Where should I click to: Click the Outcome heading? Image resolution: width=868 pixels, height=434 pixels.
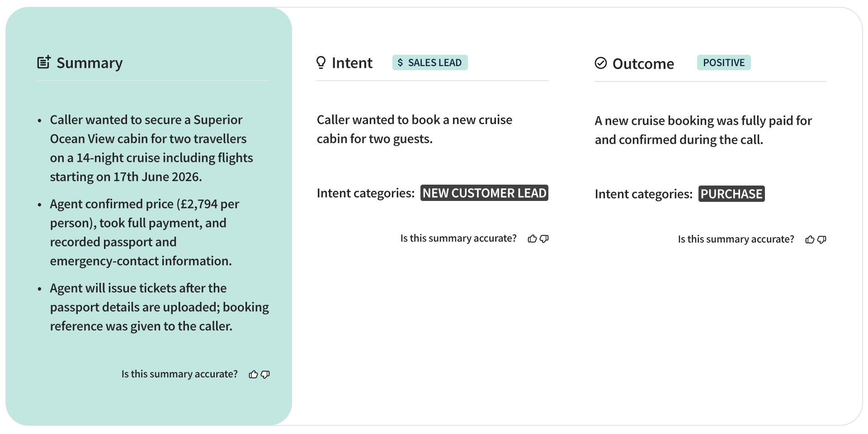(643, 64)
